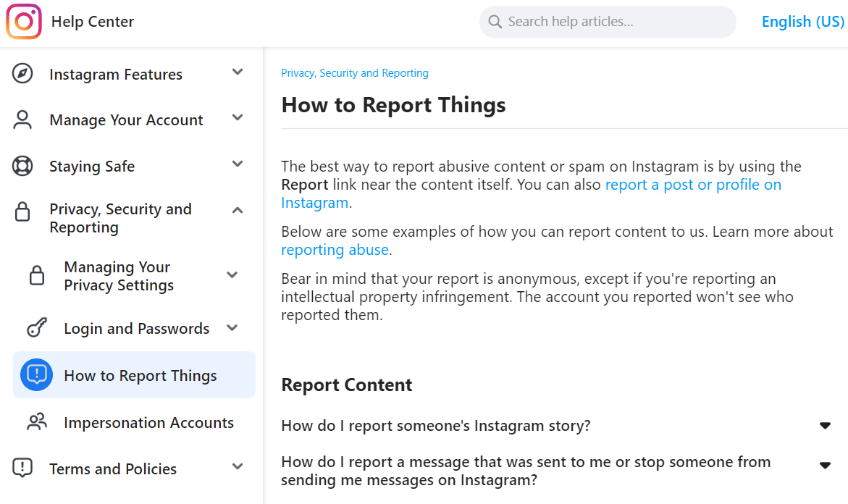Image resolution: width=848 pixels, height=504 pixels.
Task: Expand the Login and Passwords chevron
Action: point(232,328)
